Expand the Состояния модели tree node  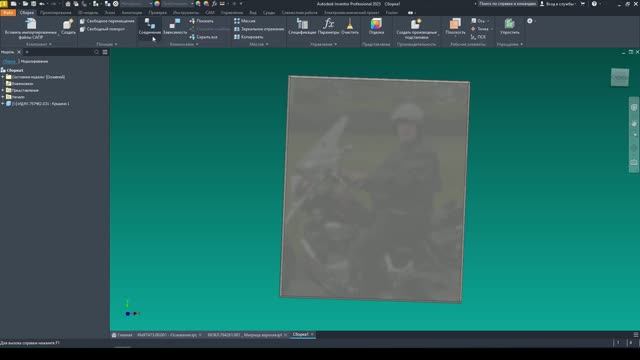point(3,77)
